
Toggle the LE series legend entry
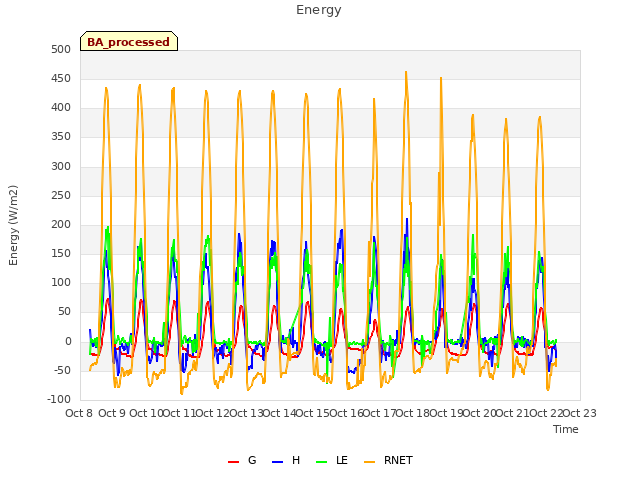pyautogui.click(x=332, y=460)
